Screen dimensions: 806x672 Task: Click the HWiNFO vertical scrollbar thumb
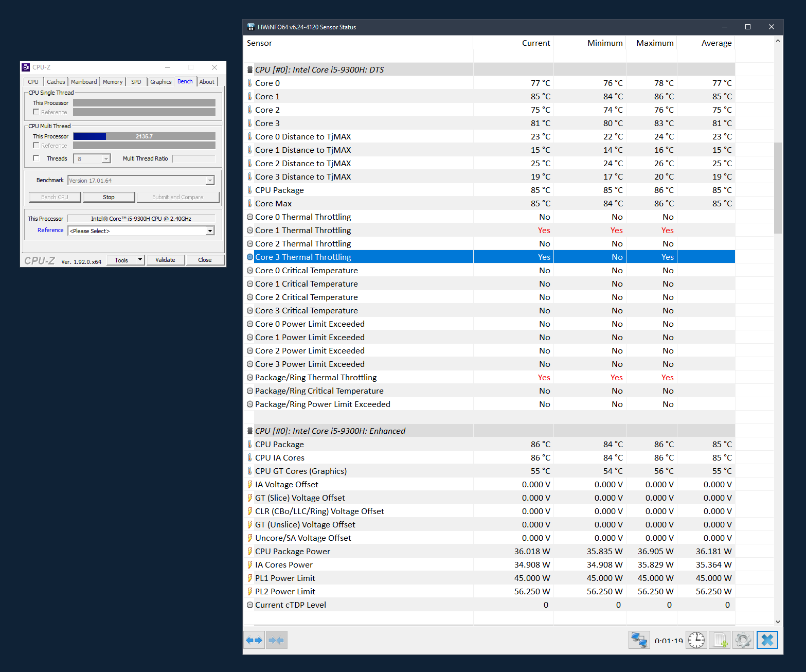tap(778, 188)
